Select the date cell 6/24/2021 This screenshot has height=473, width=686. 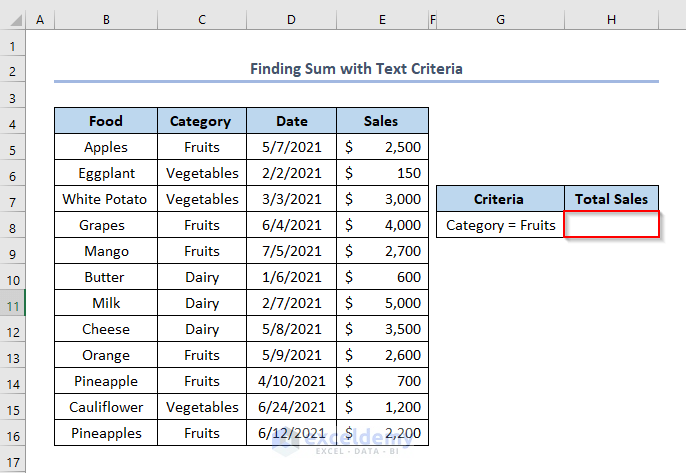(x=291, y=407)
